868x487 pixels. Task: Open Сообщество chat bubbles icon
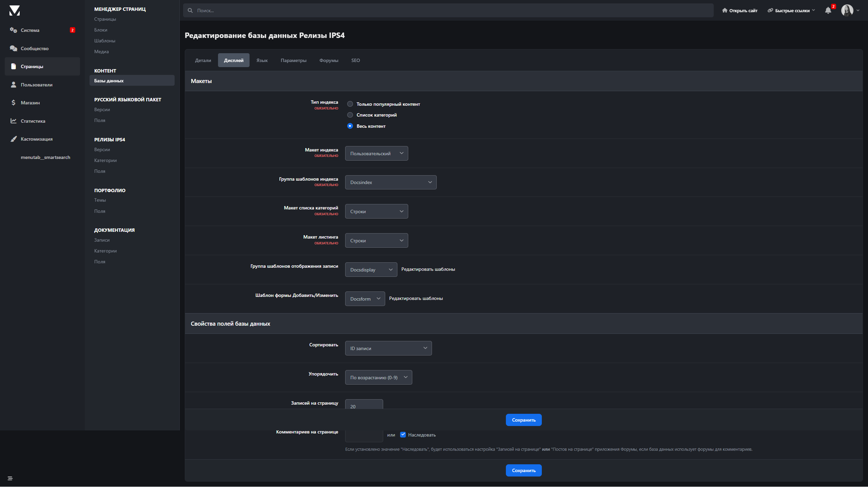[x=14, y=48]
